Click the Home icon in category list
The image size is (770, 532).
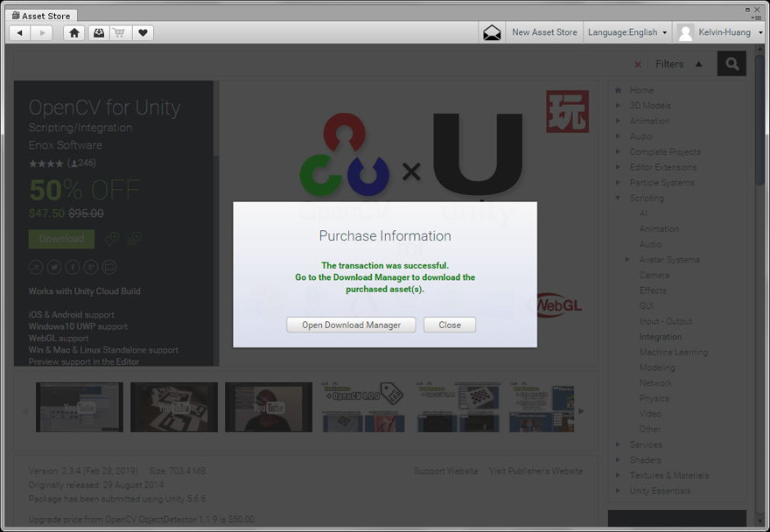(619, 90)
